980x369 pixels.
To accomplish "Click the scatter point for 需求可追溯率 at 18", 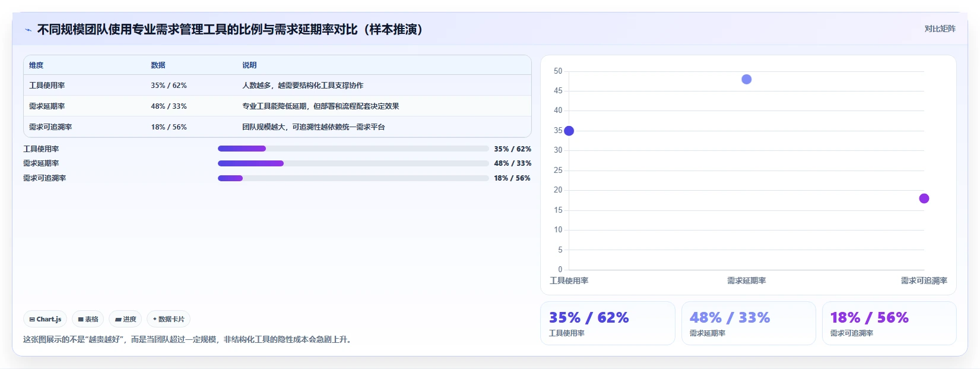I will tap(924, 198).
